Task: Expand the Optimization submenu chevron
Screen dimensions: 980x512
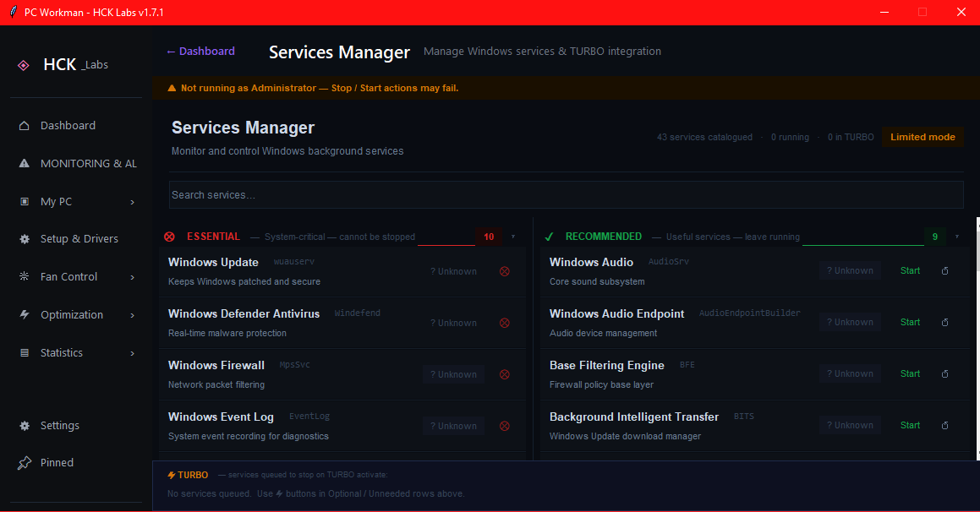Action: point(133,315)
